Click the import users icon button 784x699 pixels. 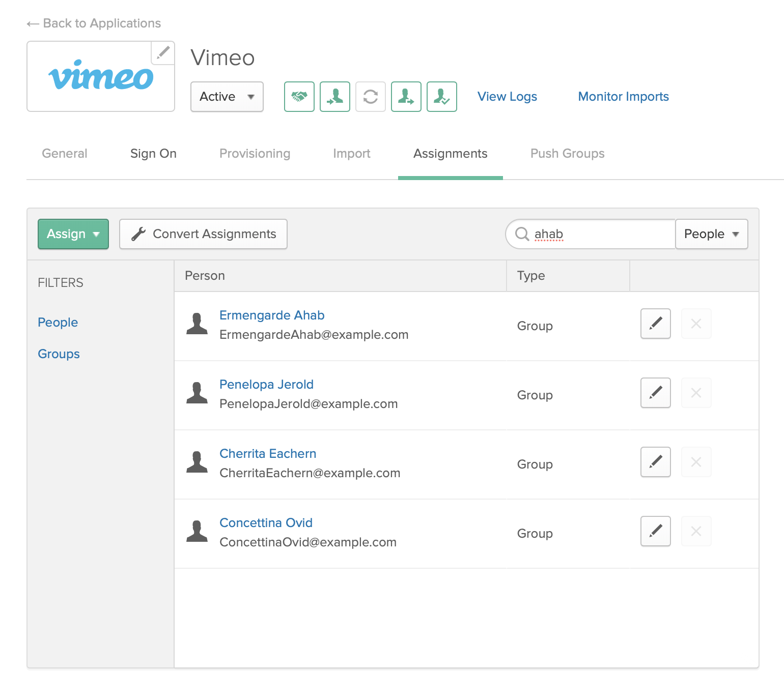click(x=334, y=97)
